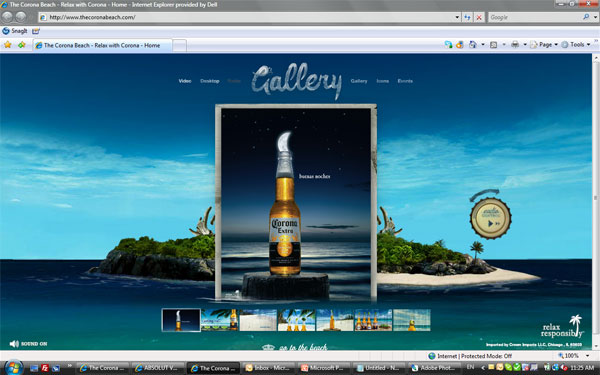Open the Gallery menu link
This screenshot has width=600, height=375.
[x=359, y=81]
